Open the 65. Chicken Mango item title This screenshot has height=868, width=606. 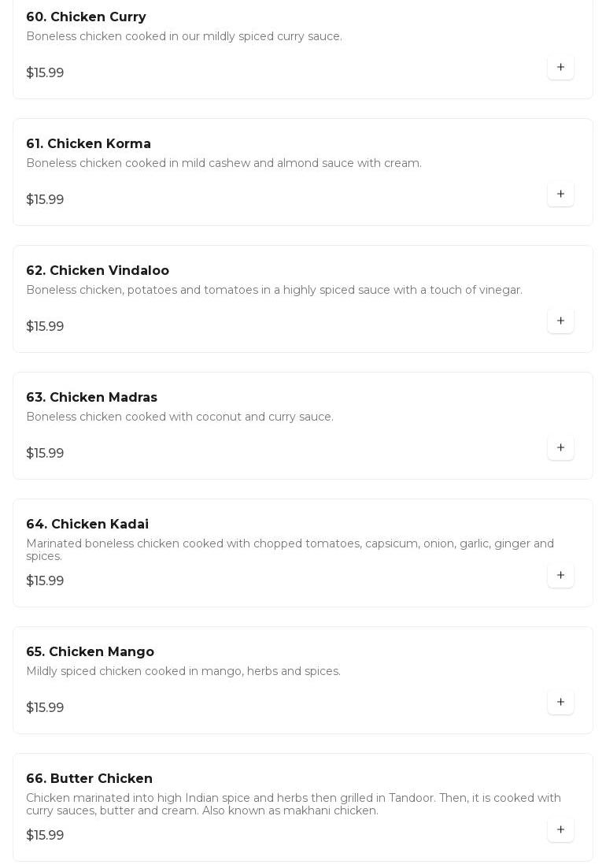[x=91, y=651]
